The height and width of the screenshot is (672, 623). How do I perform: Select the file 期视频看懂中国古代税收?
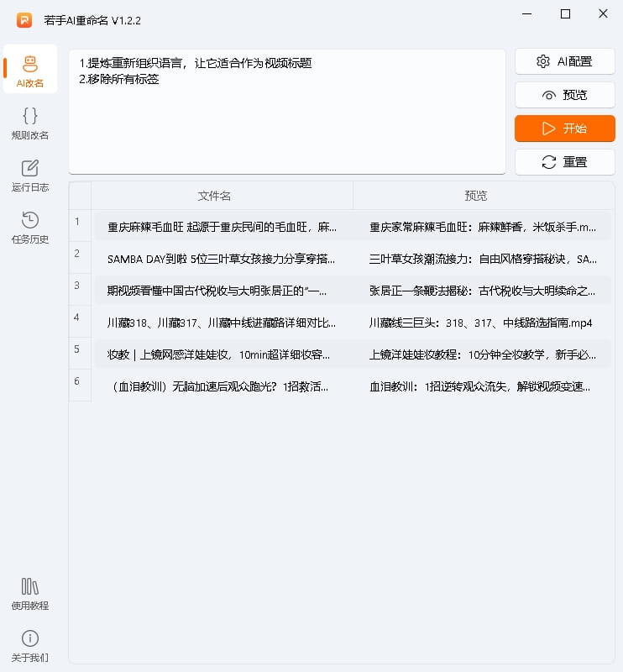click(x=217, y=291)
